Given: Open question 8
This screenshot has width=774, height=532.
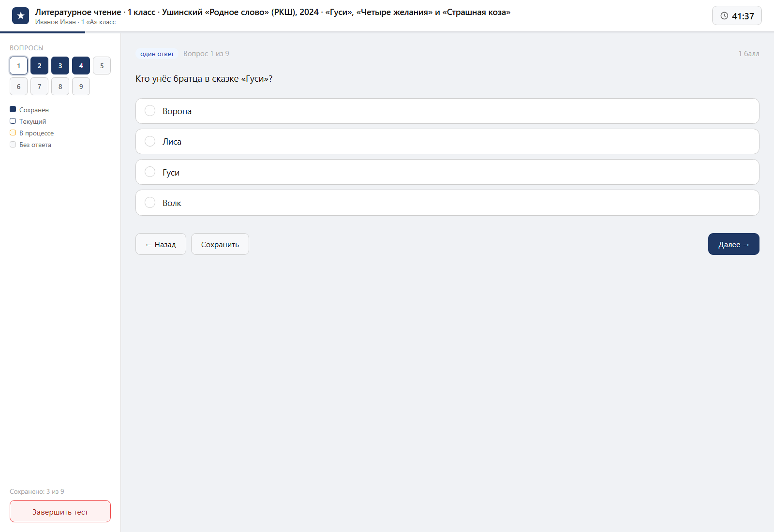Looking at the screenshot, I should point(60,87).
